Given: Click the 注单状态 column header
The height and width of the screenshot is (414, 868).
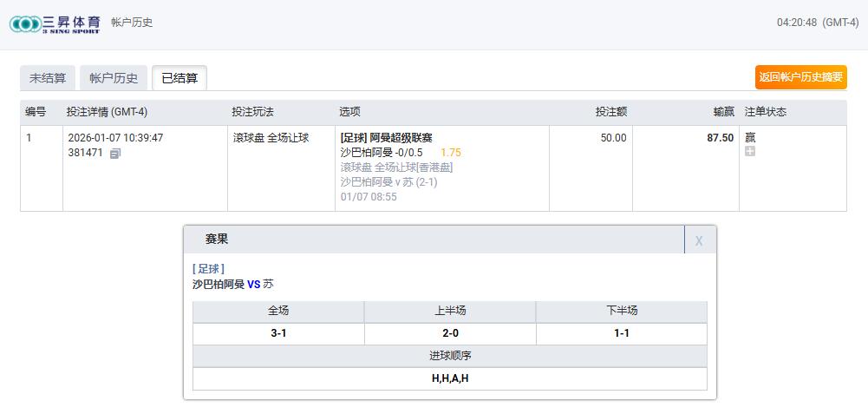Looking at the screenshot, I should pyautogui.click(x=766, y=112).
